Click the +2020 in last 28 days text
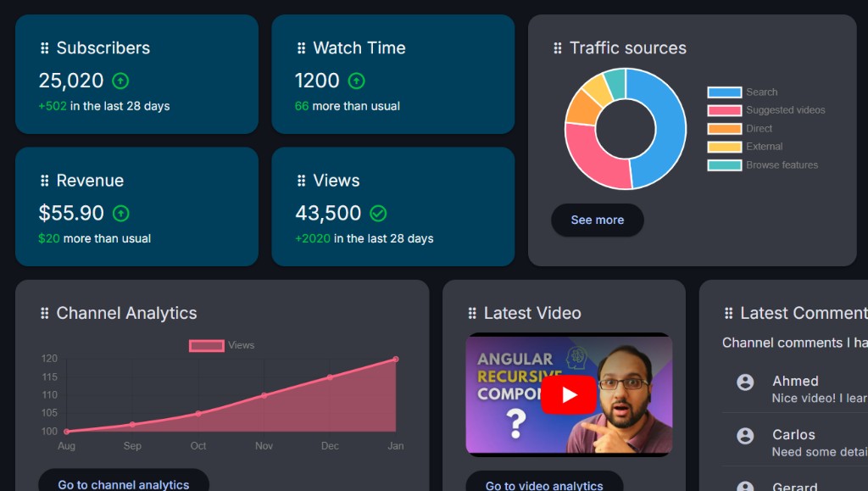 (364, 238)
